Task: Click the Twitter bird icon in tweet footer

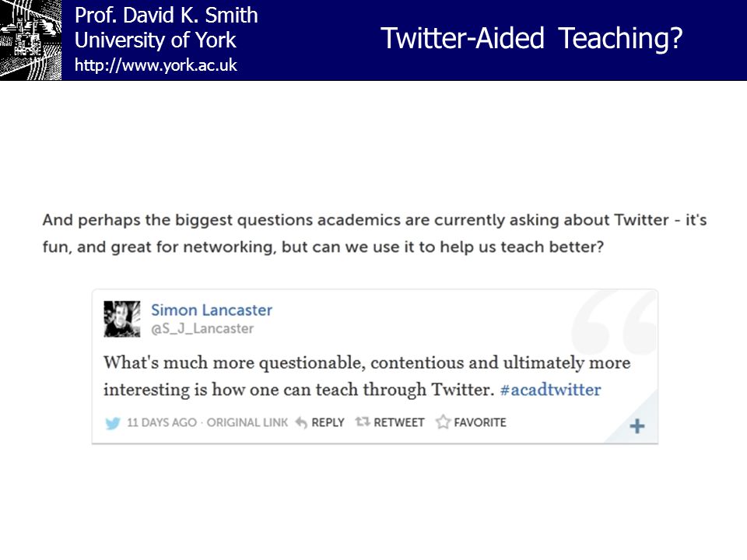Action: (113, 423)
